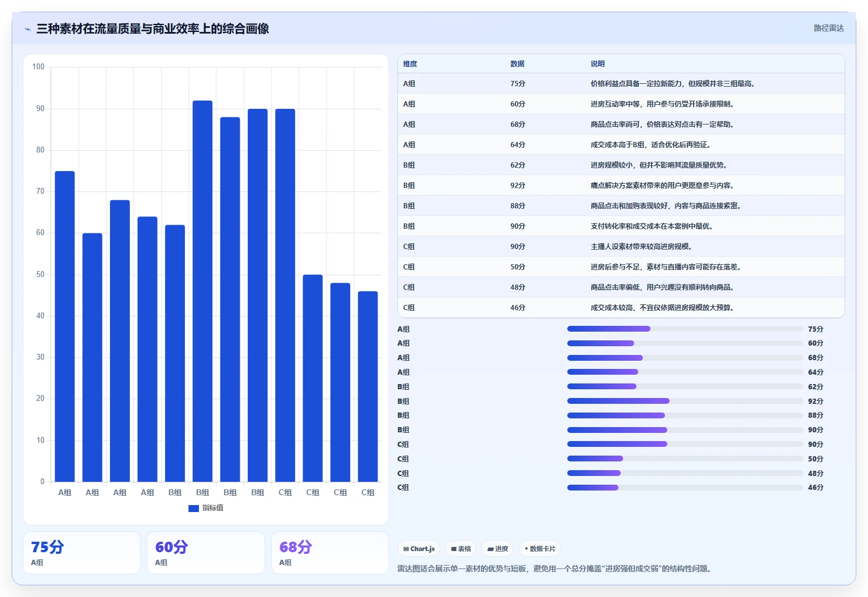Click table text 成交成本较高
The width and height of the screenshot is (868, 597).
click(611, 308)
